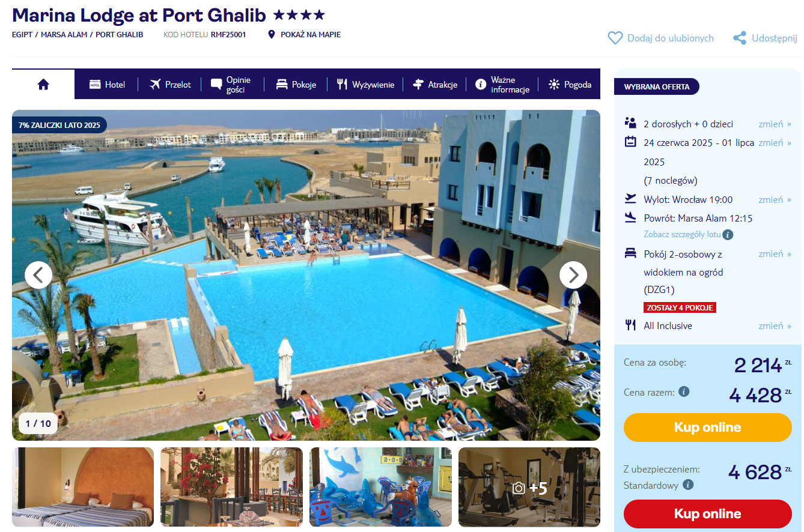The image size is (804, 532).
Task: Open the Wyżywienie tab
Action: (x=365, y=85)
